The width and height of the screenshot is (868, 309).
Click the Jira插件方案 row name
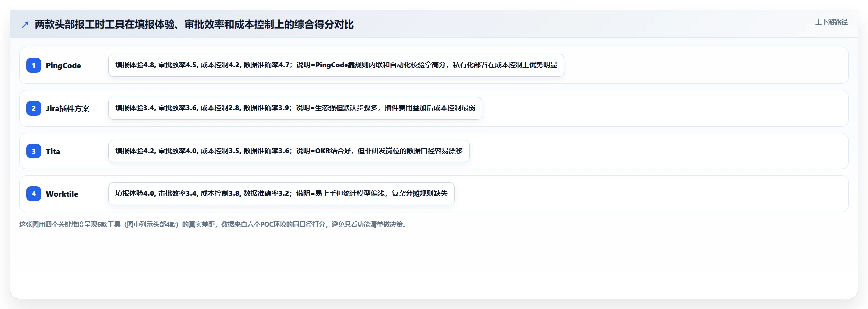pos(68,108)
